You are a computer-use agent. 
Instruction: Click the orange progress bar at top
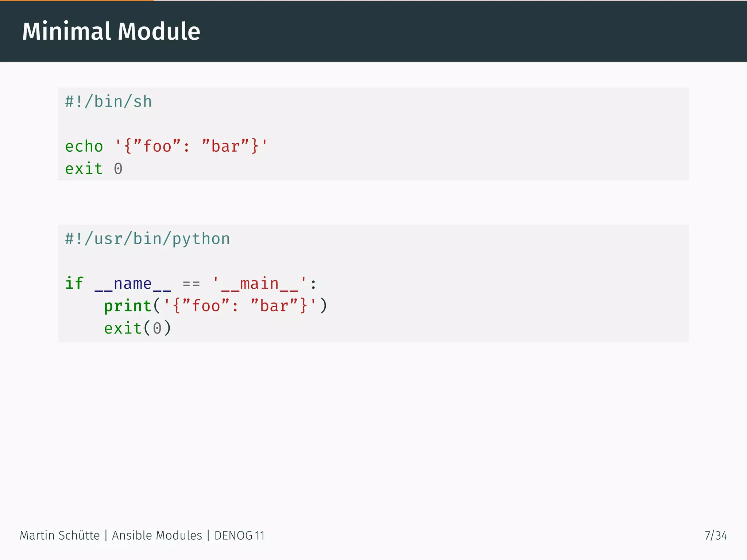point(77,1)
